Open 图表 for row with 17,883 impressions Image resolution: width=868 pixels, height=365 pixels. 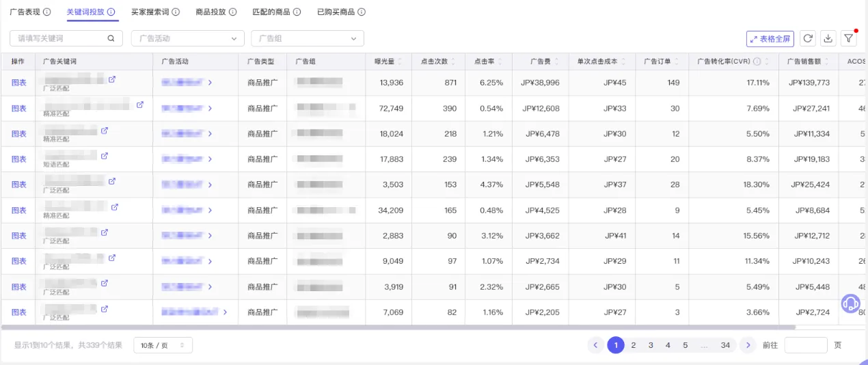(18, 159)
